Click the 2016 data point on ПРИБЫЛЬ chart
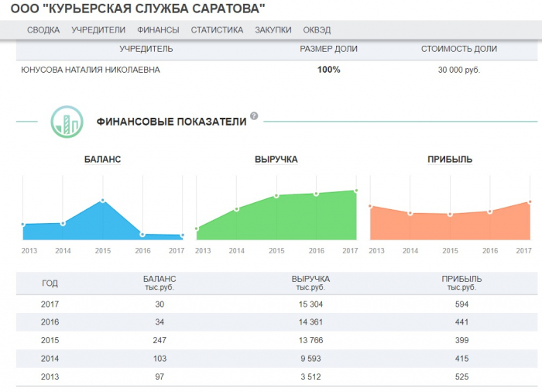Image resolution: width=542 pixels, height=392 pixels. pyautogui.click(x=490, y=211)
